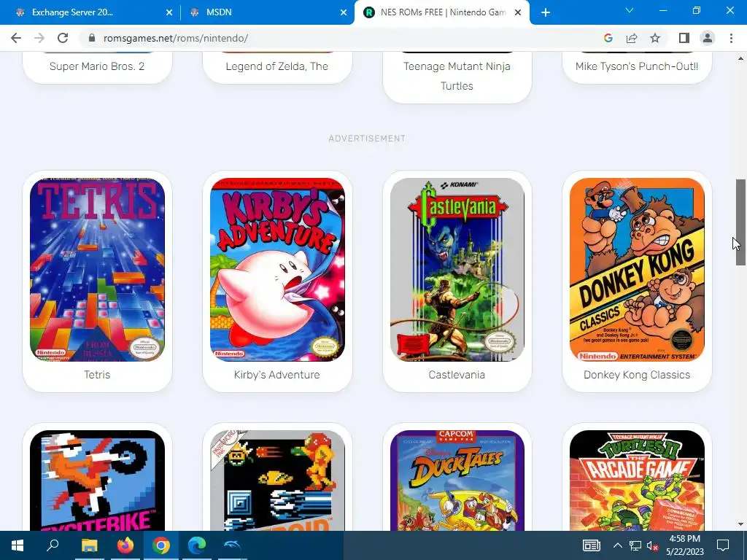Launch Firefox from the taskbar
747x560 pixels.
pos(125,545)
